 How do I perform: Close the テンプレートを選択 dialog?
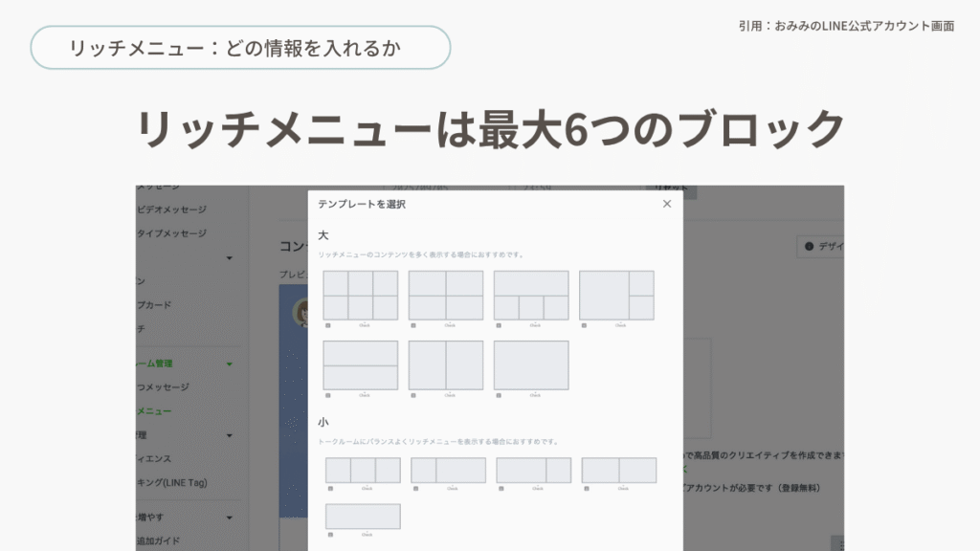(667, 204)
